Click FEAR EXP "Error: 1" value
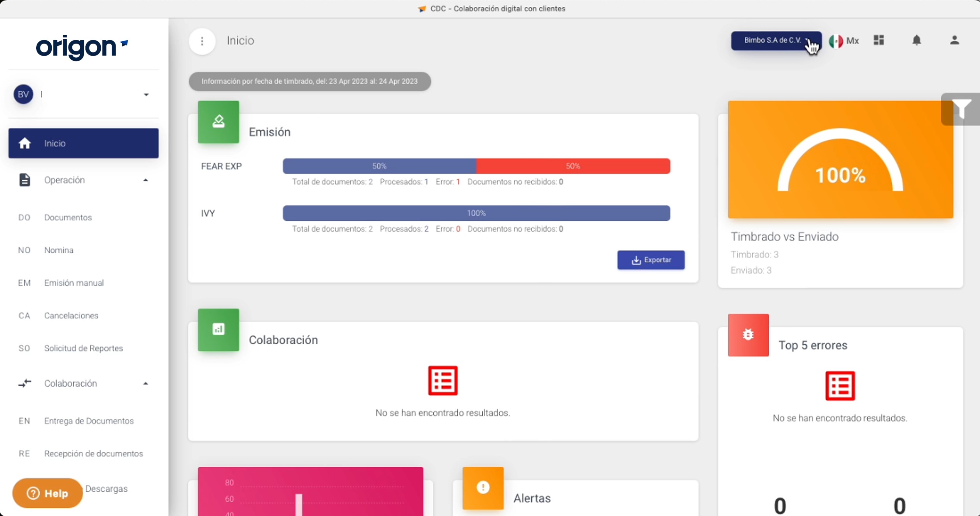This screenshot has width=980, height=516. point(448,182)
